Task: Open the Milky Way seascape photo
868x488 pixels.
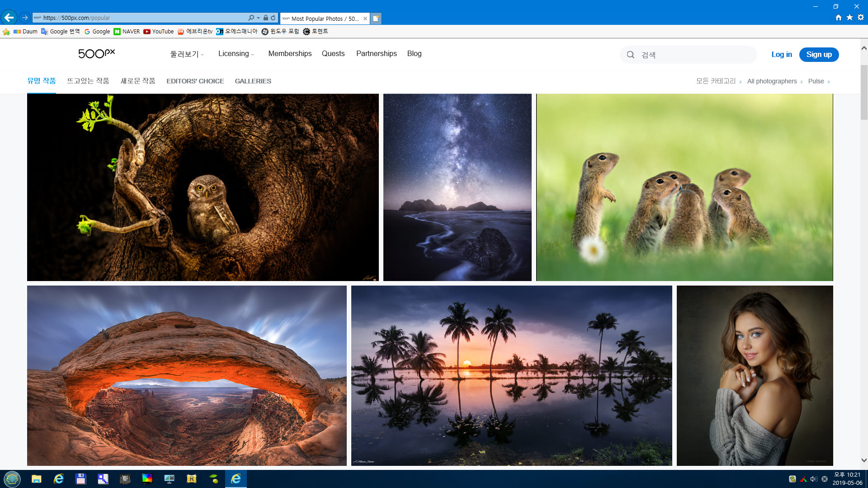Action: [x=458, y=188]
